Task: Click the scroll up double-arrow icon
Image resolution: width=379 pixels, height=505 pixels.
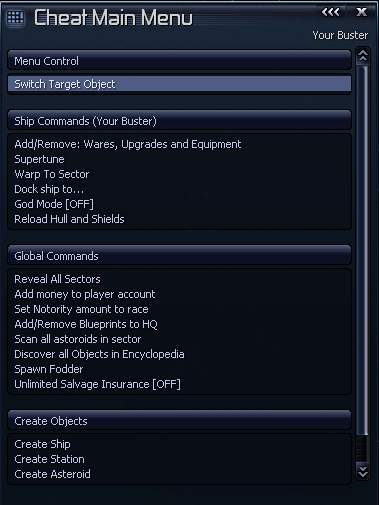Action: 363,56
